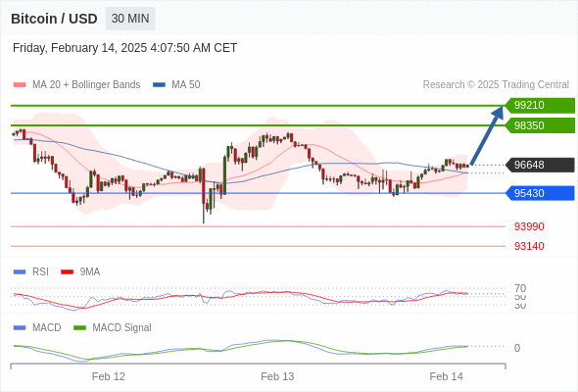This screenshot has height=392, width=578.
Task: Click the red 9MA legend swatch
Action: [67, 272]
